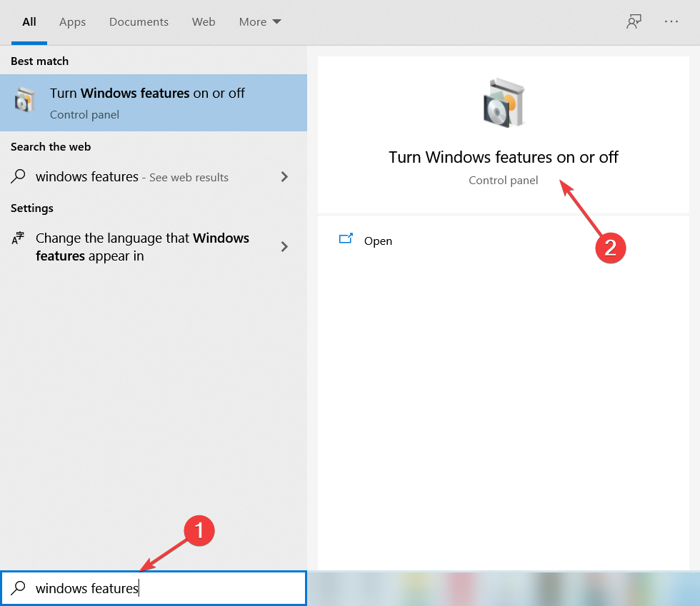Click the 'Best match' heading
Screen dimensions: 700x606
40,61
